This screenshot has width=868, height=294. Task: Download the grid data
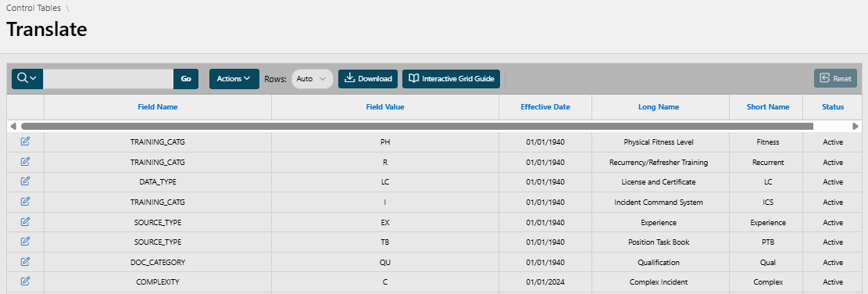(368, 79)
